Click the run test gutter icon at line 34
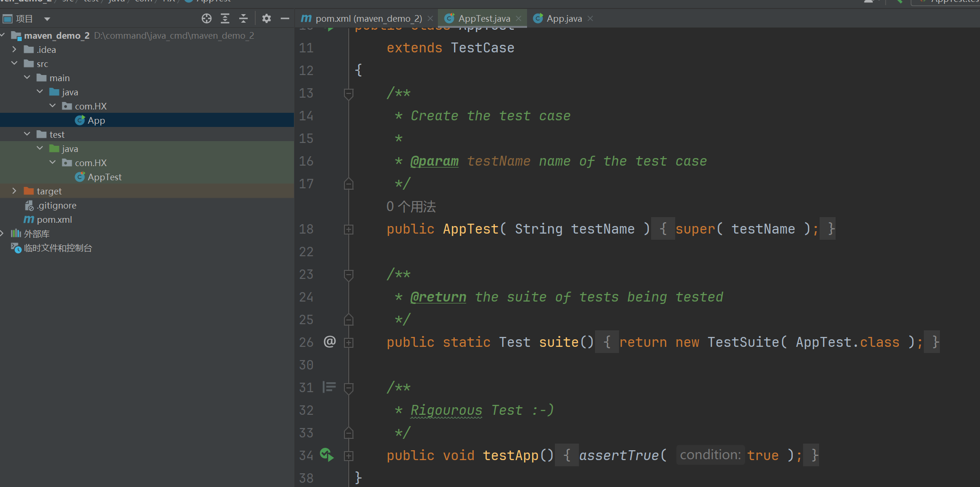This screenshot has height=487, width=980. tap(327, 455)
